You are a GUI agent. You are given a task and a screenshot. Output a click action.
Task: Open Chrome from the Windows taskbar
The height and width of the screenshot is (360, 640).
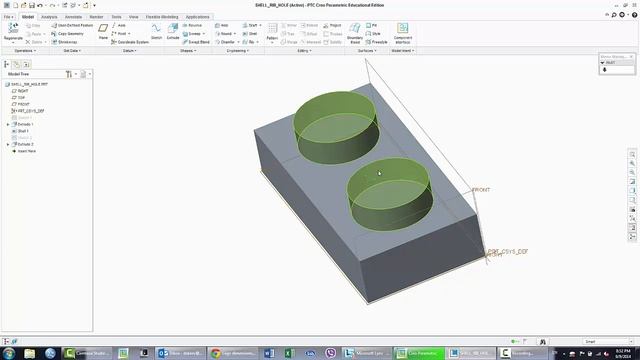pos(233,353)
